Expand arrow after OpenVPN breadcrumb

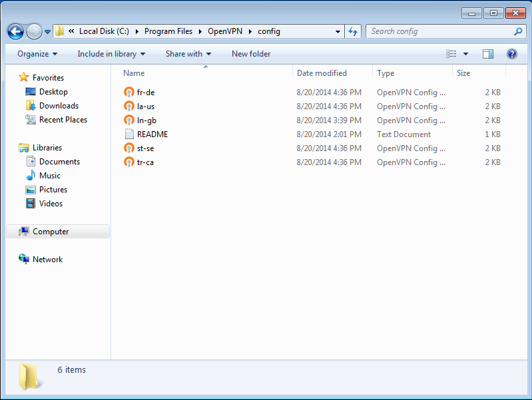tap(250, 31)
